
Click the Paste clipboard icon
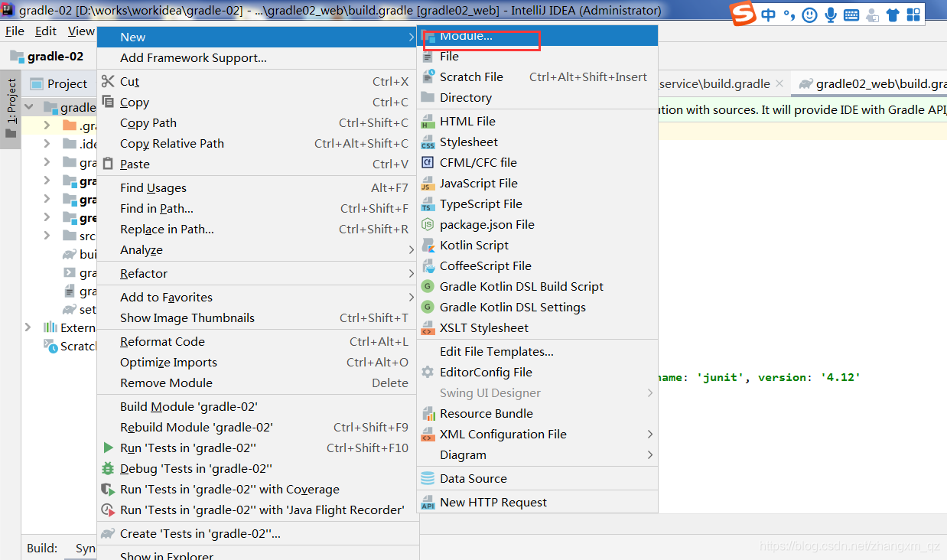(x=108, y=164)
